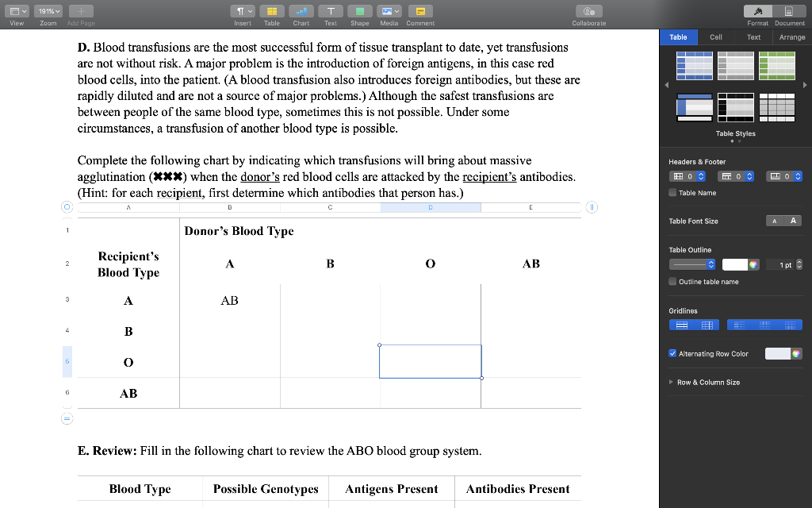Insert a Chart using the toolbar icon

coord(301,11)
